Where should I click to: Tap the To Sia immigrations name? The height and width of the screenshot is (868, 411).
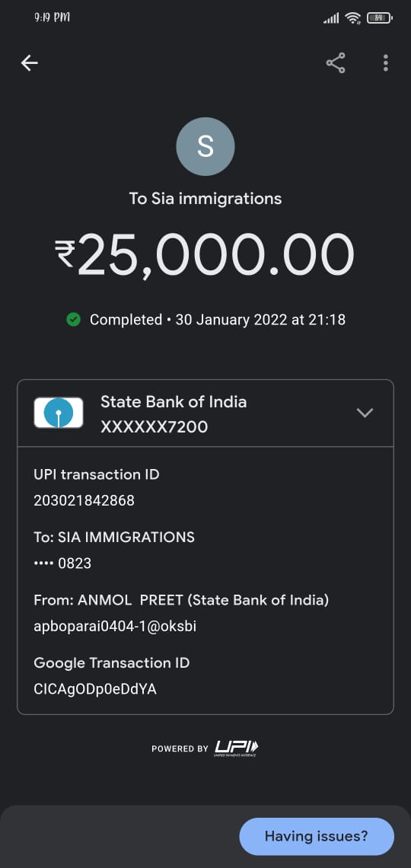coord(205,199)
